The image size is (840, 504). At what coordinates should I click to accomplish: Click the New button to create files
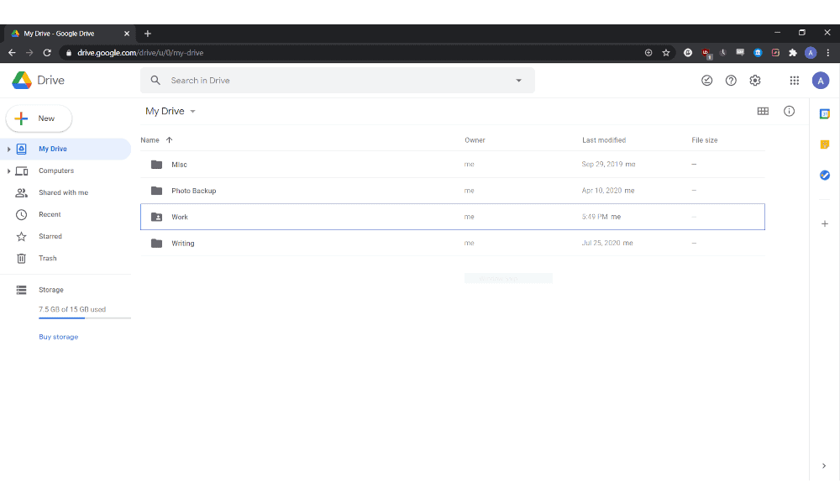click(x=39, y=118)
